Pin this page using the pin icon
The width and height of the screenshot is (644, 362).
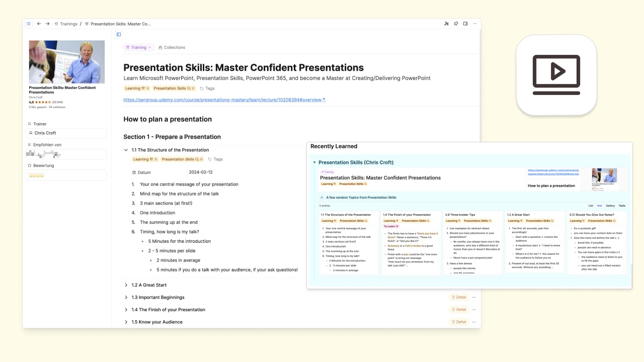(x=456, y=24)
